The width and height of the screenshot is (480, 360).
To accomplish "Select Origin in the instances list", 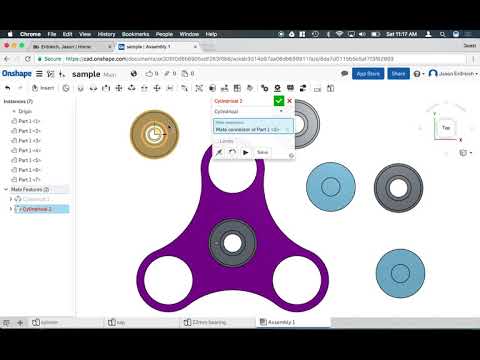I will [25, 111].
